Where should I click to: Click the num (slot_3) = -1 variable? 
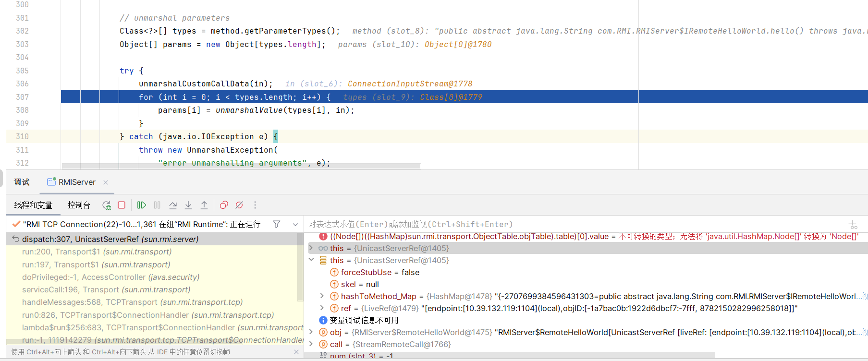click(361, 356)
